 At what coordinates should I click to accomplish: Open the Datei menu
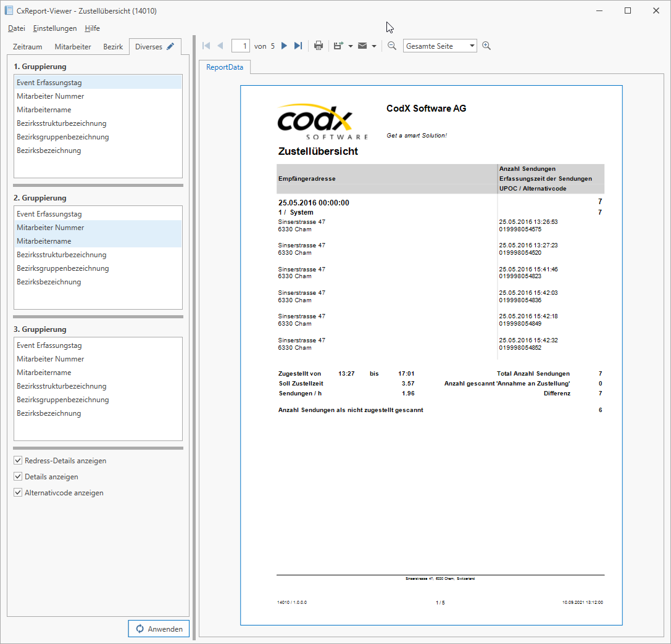[17, 28]
